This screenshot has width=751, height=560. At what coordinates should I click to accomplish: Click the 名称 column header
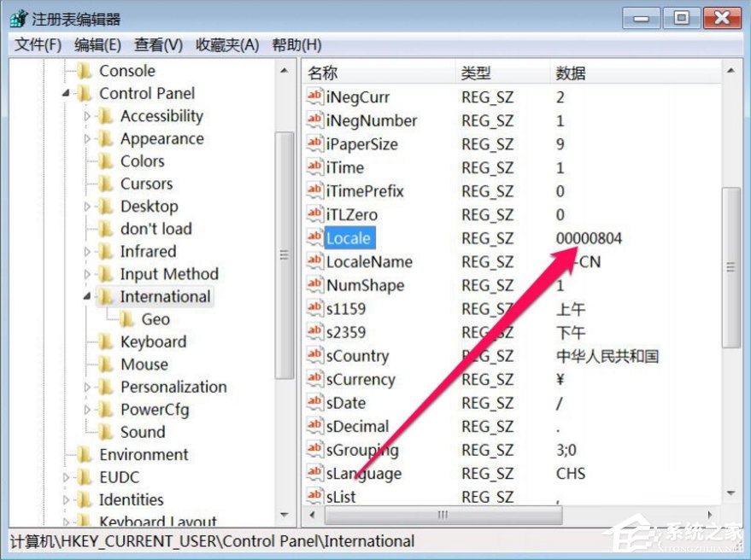point(323,73)
